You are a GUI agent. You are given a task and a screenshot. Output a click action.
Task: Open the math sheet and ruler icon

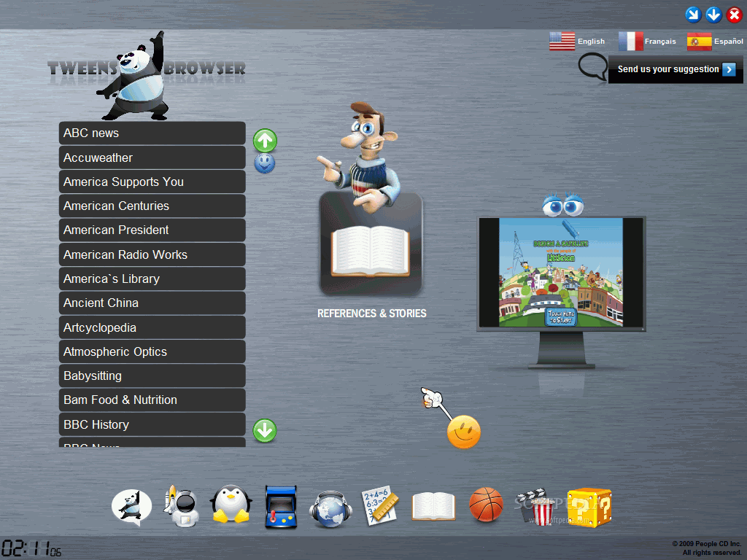[379, 506]
